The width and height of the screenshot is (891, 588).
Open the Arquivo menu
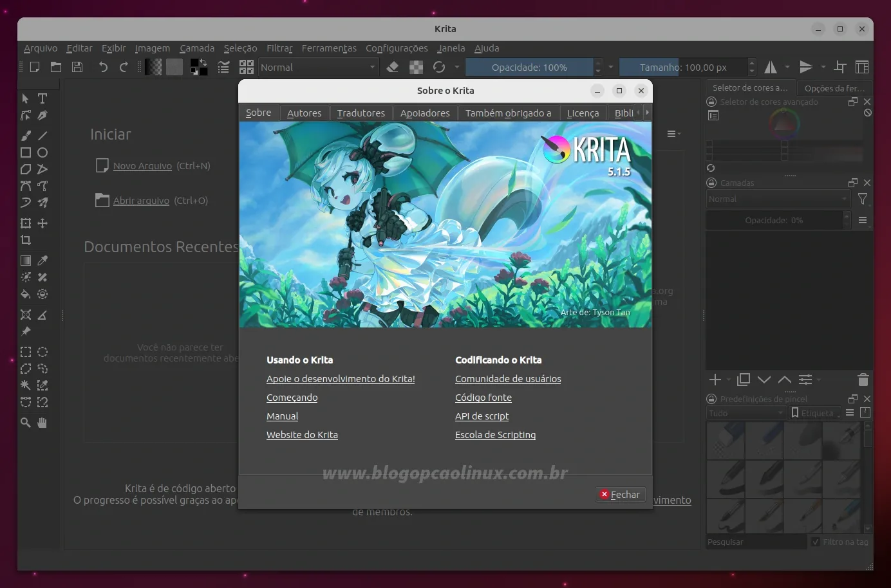point(41,48)
